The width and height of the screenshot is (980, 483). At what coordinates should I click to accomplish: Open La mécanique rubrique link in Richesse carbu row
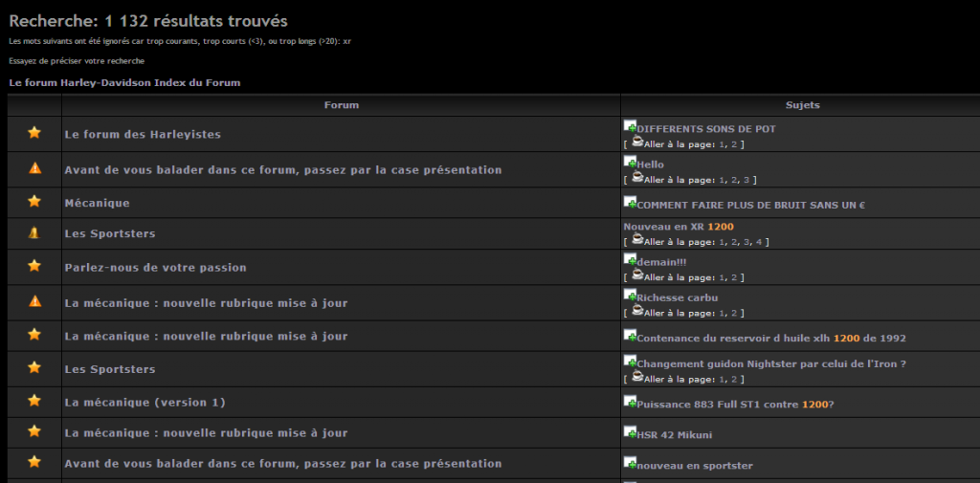click(x=207, y=303)
